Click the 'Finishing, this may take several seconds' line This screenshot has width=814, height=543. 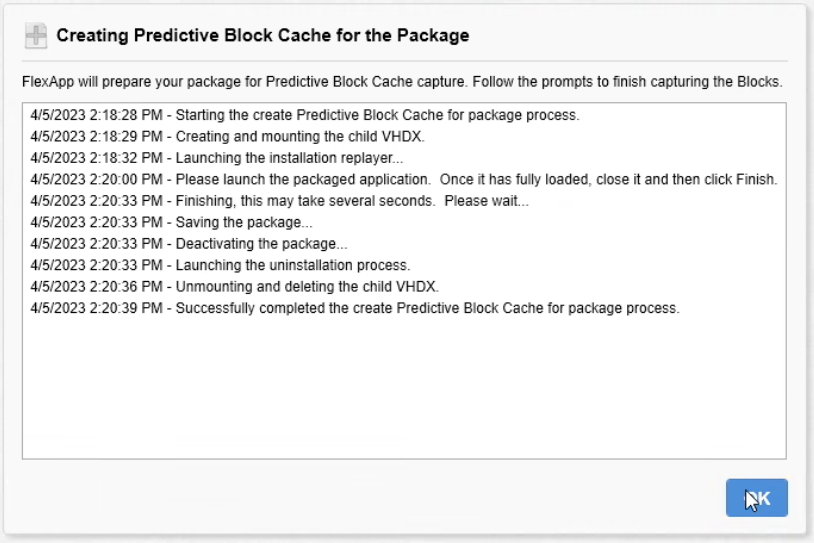[x=279, y=201]
